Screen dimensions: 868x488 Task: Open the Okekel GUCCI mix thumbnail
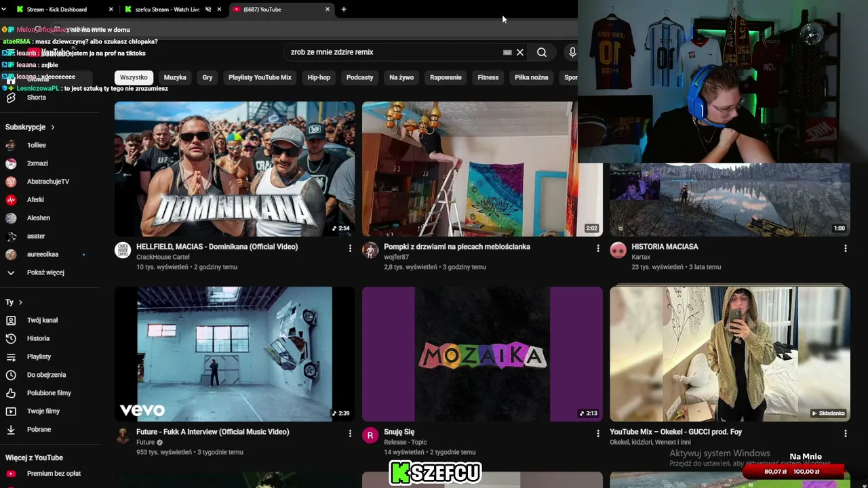730,354
